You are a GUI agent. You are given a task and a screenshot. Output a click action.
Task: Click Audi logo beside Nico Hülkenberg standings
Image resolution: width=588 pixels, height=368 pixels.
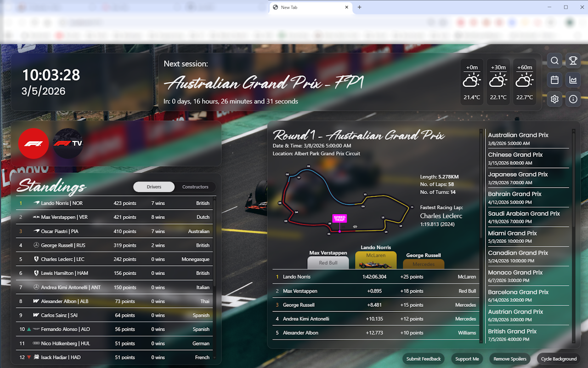[x=36, y=343]
